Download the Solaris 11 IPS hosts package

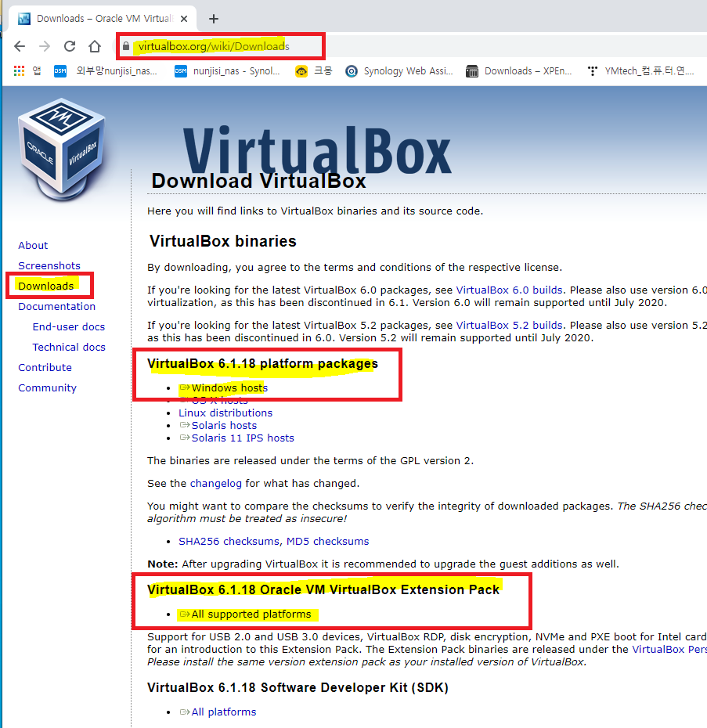(237, 438)
